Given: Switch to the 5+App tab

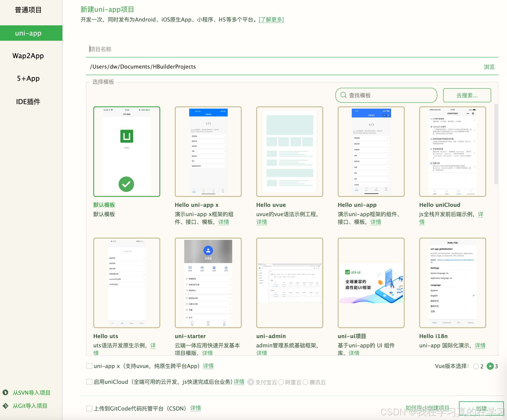Looking at the screenshot, I should tap(28, 79).
